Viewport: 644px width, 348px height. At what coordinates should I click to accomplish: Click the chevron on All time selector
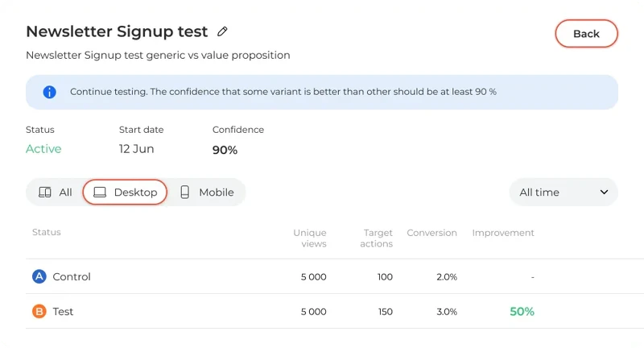[604, 193]
